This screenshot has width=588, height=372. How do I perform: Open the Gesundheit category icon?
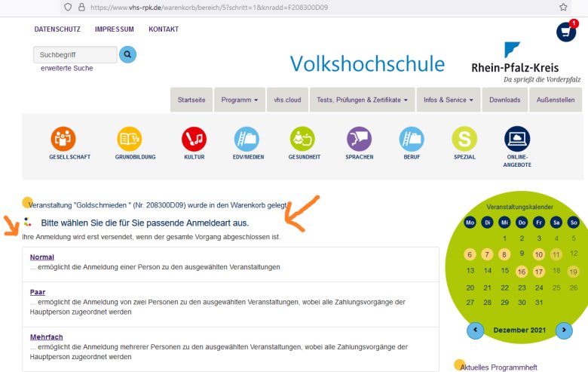coord(302,139)
